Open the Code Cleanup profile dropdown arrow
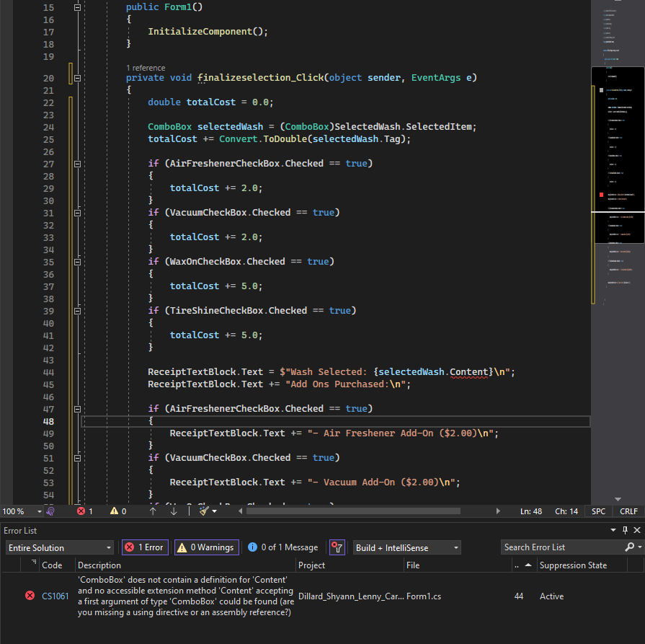 (214, 511)
